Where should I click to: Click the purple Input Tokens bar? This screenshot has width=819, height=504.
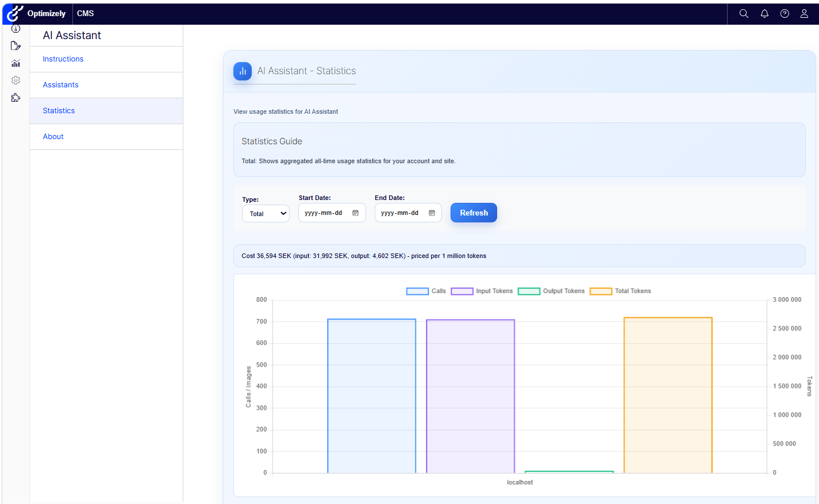(470, 397)
